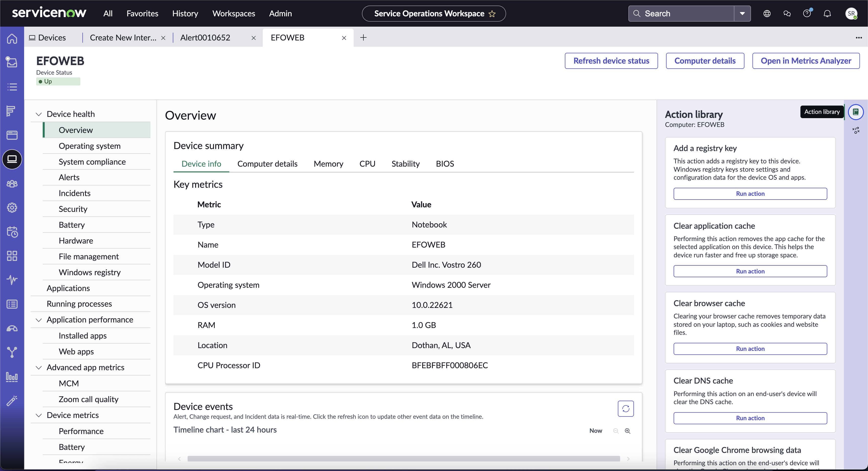Collapse the Device health section
The image size is (868, 471).
point(39,114)
